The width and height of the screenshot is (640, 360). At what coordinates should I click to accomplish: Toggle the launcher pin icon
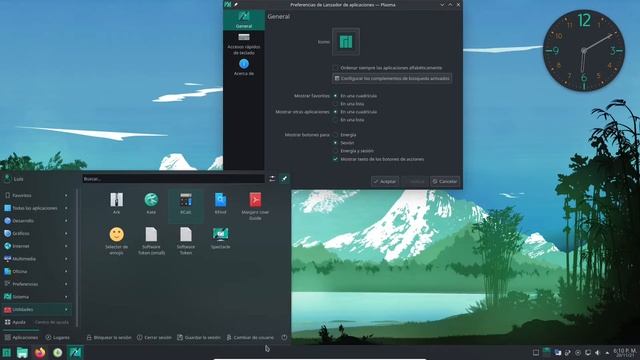pos(284,179)
